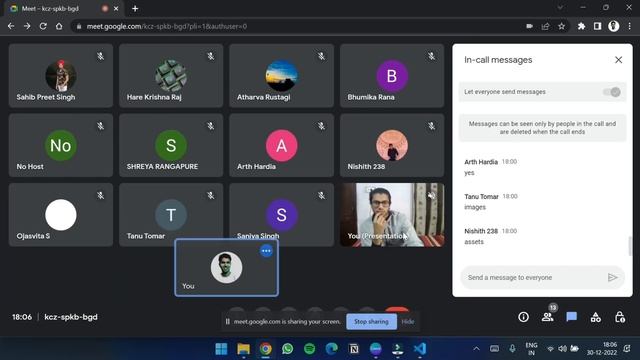
Task: Close the In-call messages panel
Action: (618, 60)
